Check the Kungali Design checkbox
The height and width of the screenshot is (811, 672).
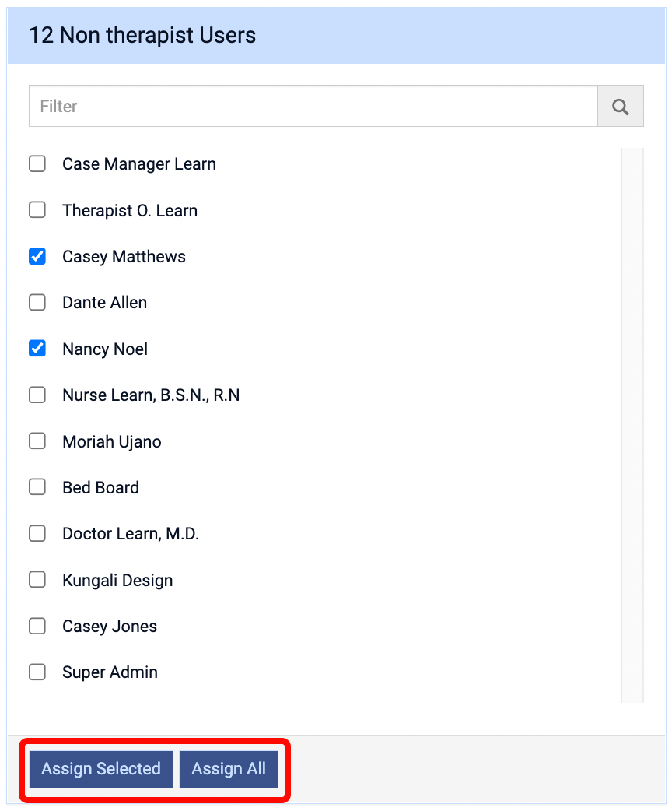coord(37,580)
